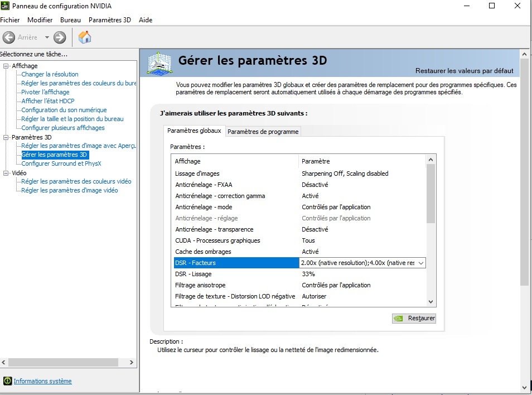The width and height of the screenshot is (532, 395).
Task: Open the Modifier menu
Action: coord(40,20)
